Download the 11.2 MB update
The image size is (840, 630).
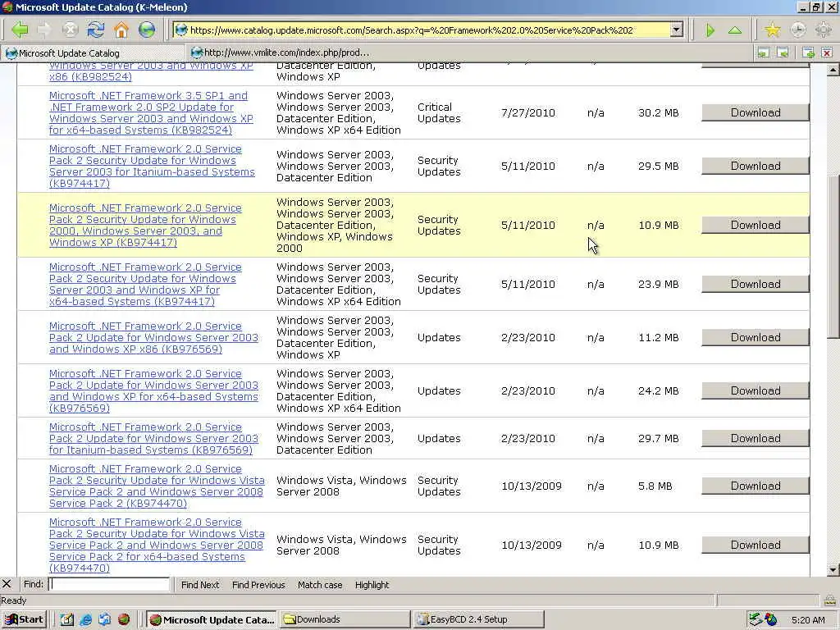[756, 337]
